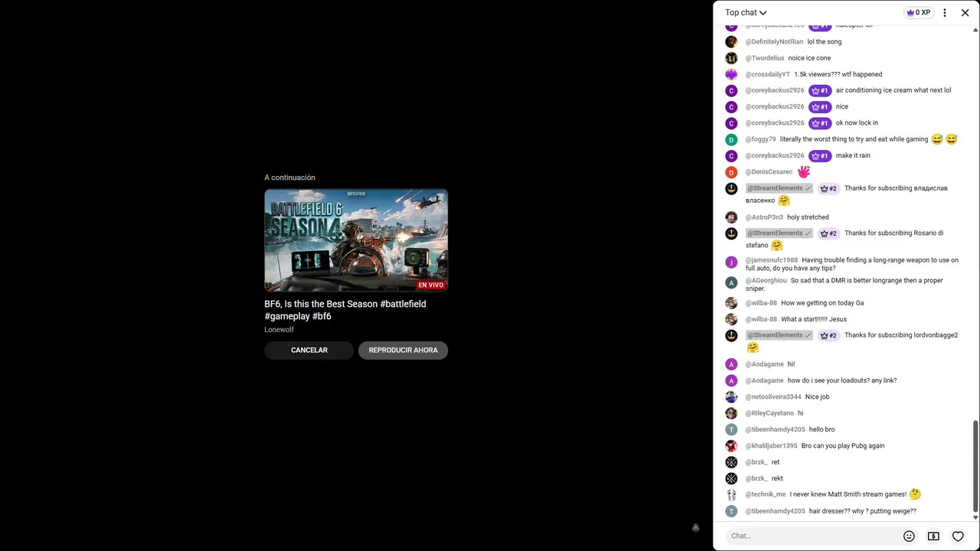Expand the Top chat dropdown

point(746,13)
